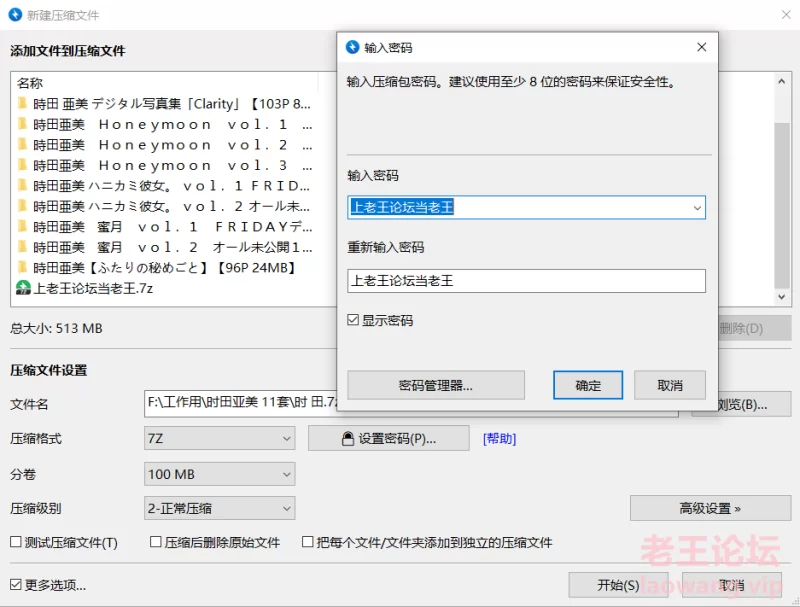Enable 压缩后删除原始文件 checkbox
This screenshot has width=800, height=607.
click(x=156, y=542)
